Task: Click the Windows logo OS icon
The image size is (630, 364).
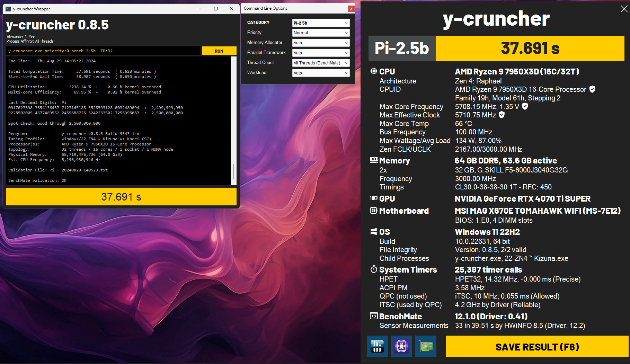Action: tap(374, 232)
